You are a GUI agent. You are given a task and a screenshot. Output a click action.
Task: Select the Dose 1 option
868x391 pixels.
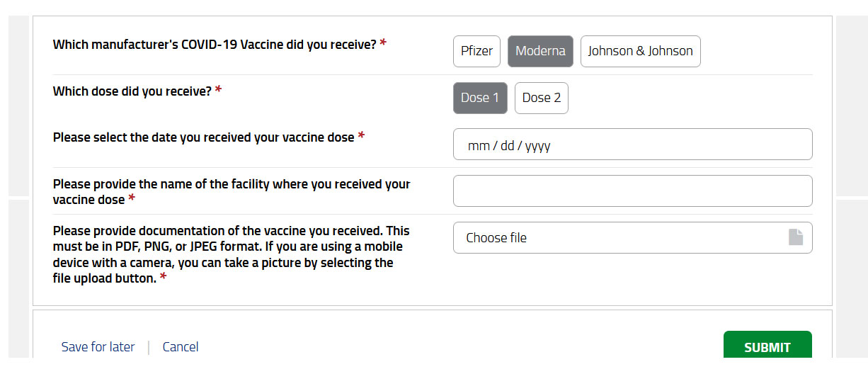pos(480,98)
